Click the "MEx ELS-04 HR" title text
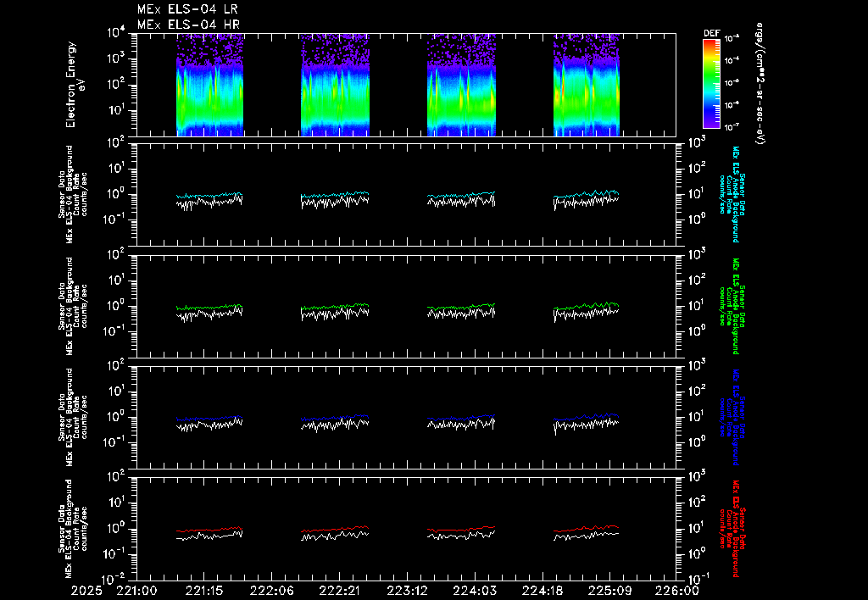Screen dimensions: 868x600 pos(188,25)
